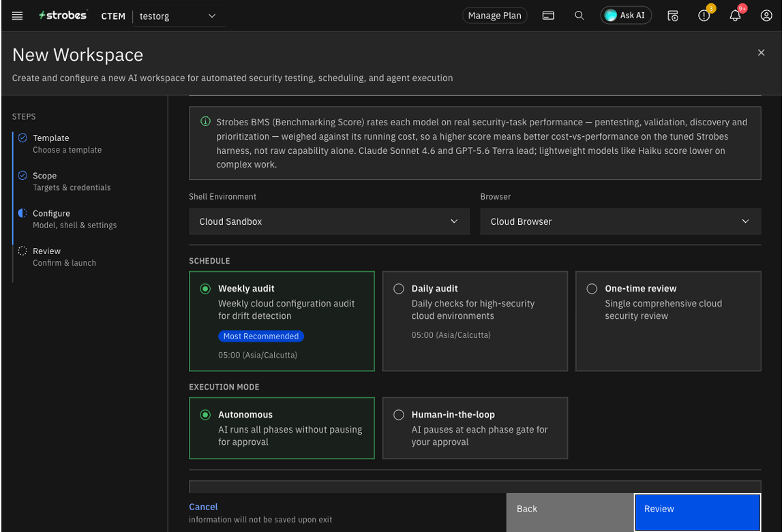Click the Template step check icon

(x=22, y=138)
